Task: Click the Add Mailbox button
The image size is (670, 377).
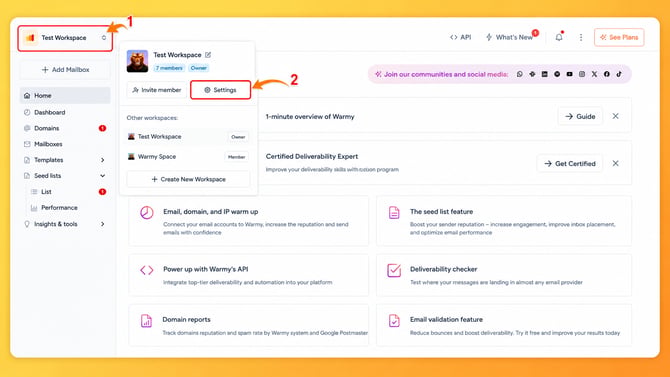Action: pos(65,70)
